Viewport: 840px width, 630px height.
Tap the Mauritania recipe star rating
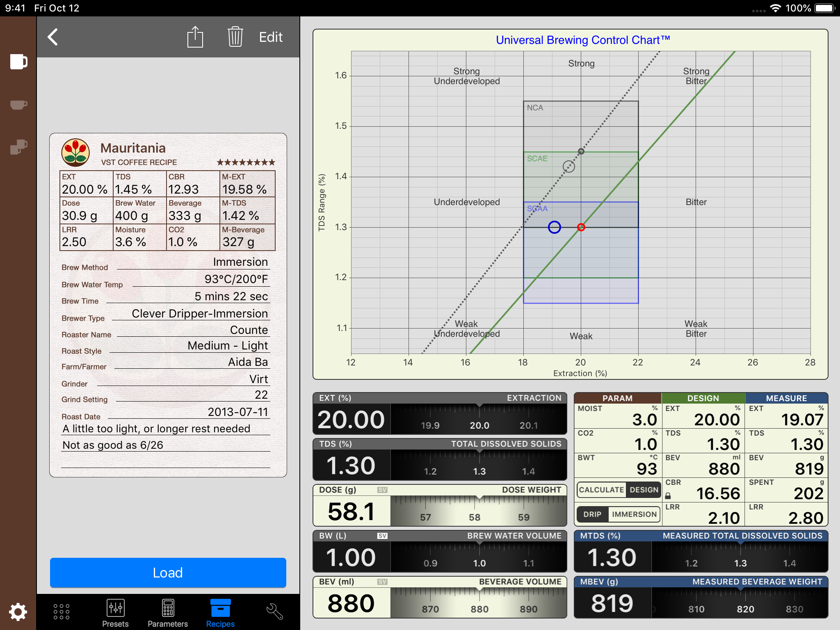coord(246,162)
